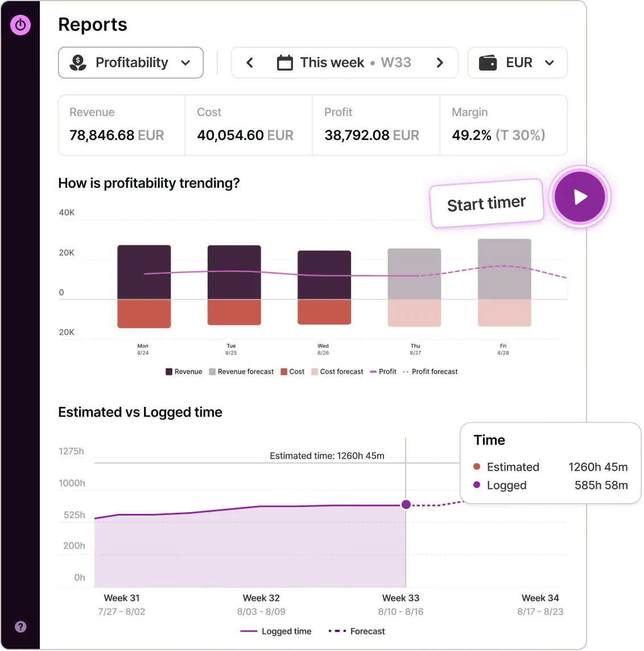Click the Thursday cost forecast bar
Viewport: 644px width, 651px height.
tap(414, 313)
